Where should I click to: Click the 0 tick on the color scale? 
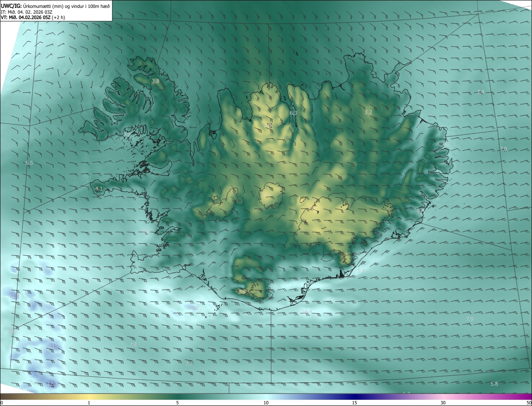click(x=2, y=403)
